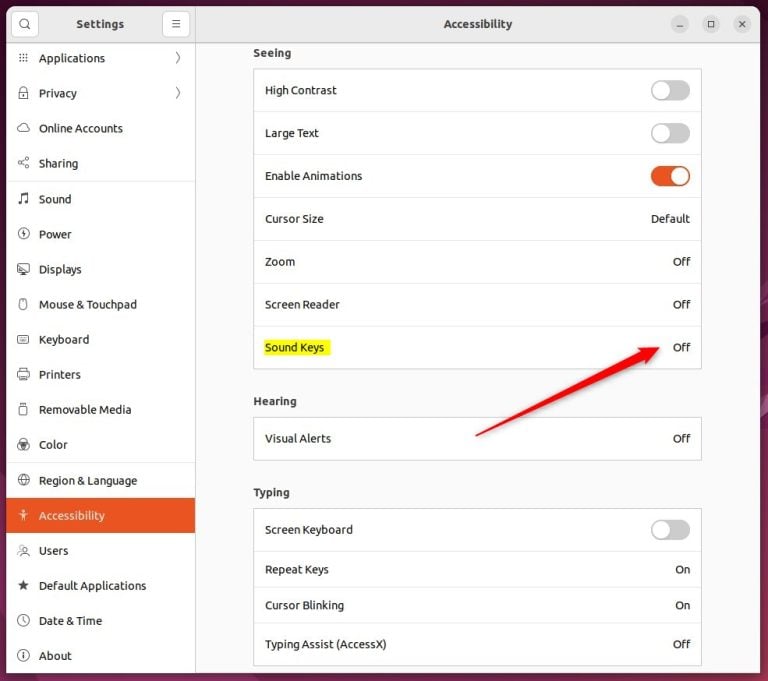Maximize the Settings window
768x681 pixels.
pyautogui.click(x=711, y=24)
